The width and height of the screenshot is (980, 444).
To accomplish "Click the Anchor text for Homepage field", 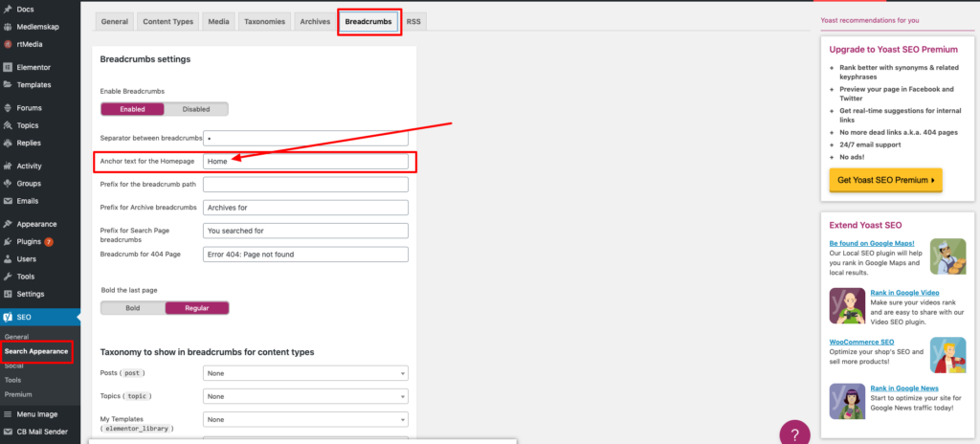I will click(x=305, y=162).
